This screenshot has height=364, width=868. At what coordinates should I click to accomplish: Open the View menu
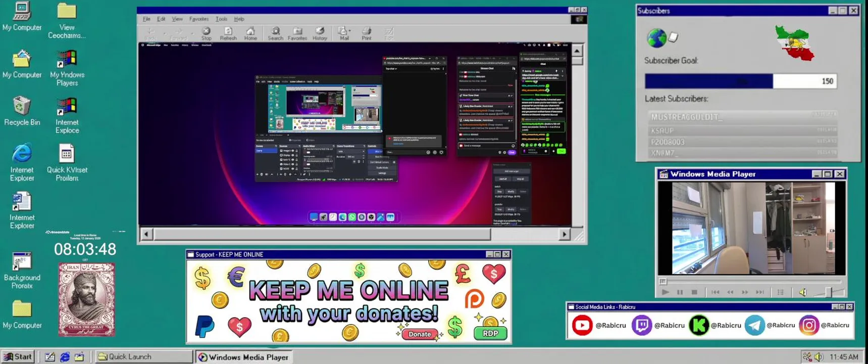coord(177,19)
